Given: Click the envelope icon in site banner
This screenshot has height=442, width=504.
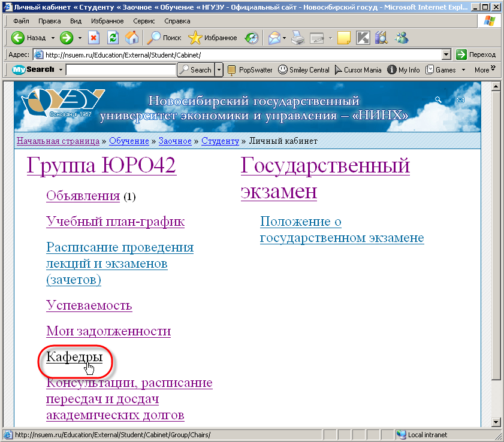Looking at the screenshot, I should pos(460,100).
